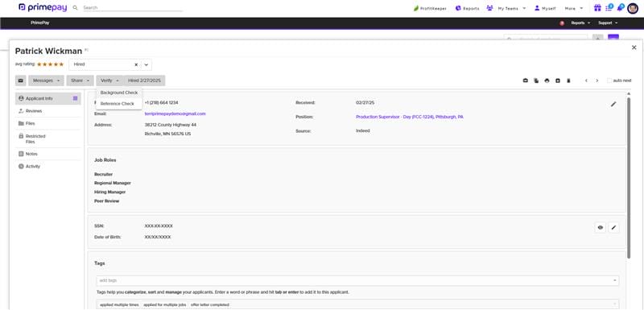The image size is (644, 310).
Task: Go to next applicant with the right chevron
Action: [597, 81]
